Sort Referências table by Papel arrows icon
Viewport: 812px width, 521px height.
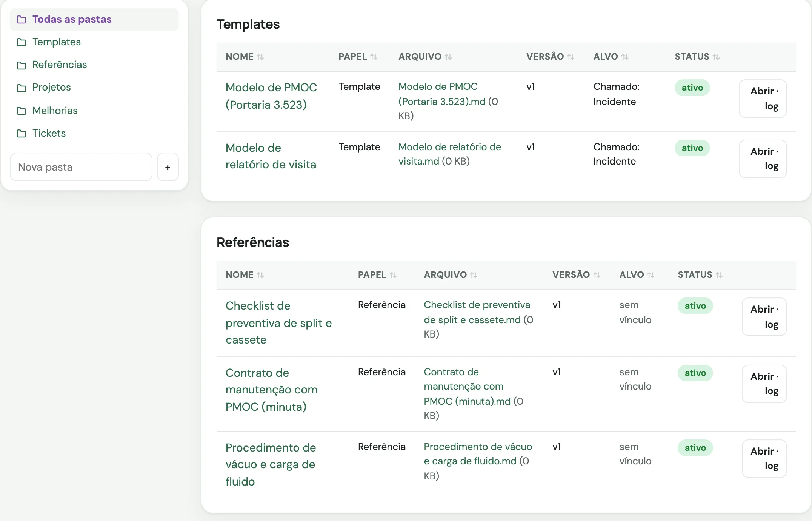pyautogui.click(x=393, y=275)
